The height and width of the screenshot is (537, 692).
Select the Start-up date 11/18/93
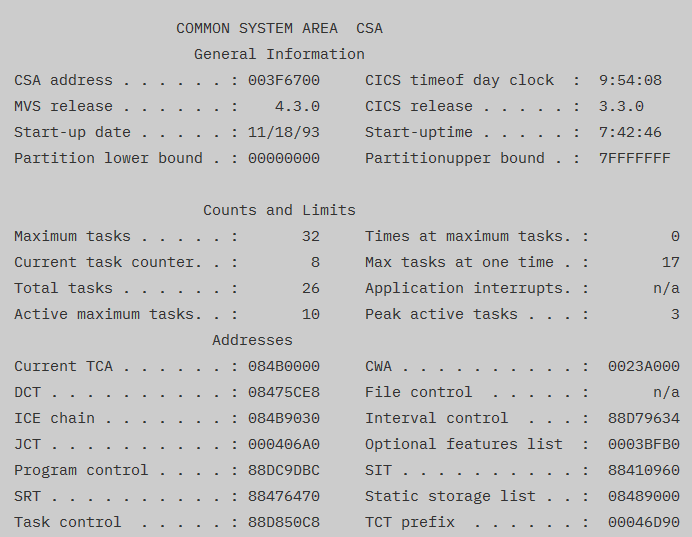284,132
